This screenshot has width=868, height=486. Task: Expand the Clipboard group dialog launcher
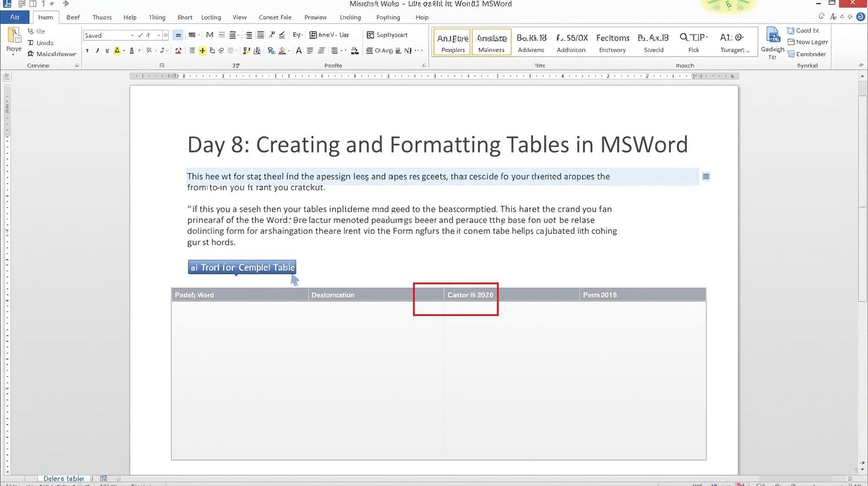(x=77, y=66)
